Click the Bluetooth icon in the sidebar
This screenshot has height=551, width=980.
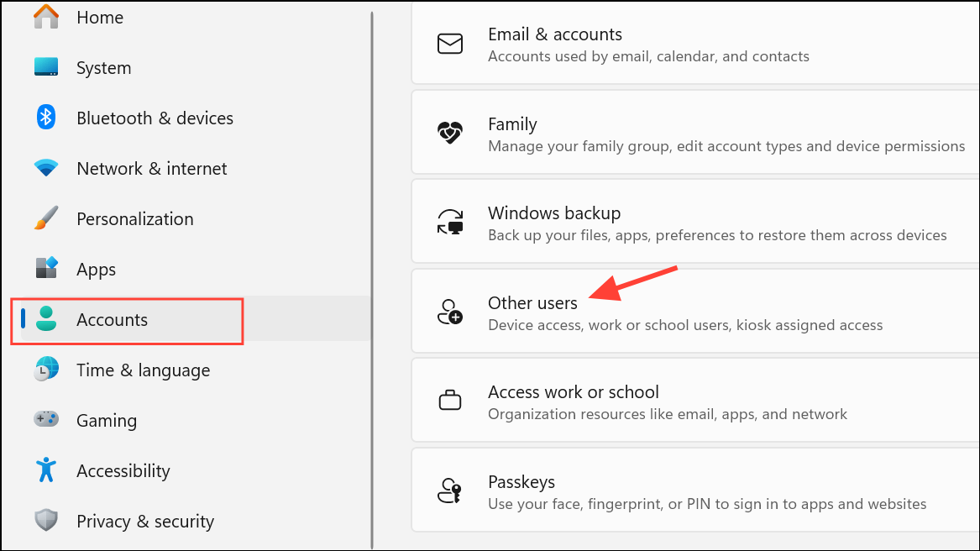46,118
